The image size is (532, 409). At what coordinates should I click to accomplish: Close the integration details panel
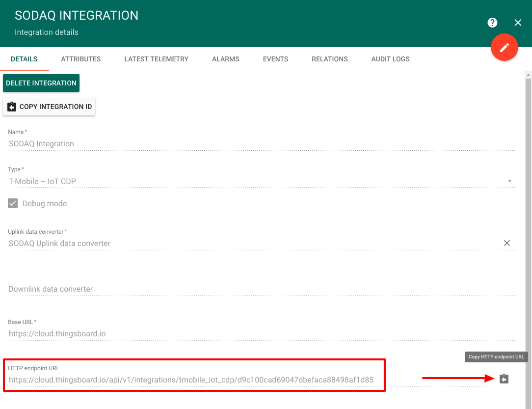pos(518,23)
